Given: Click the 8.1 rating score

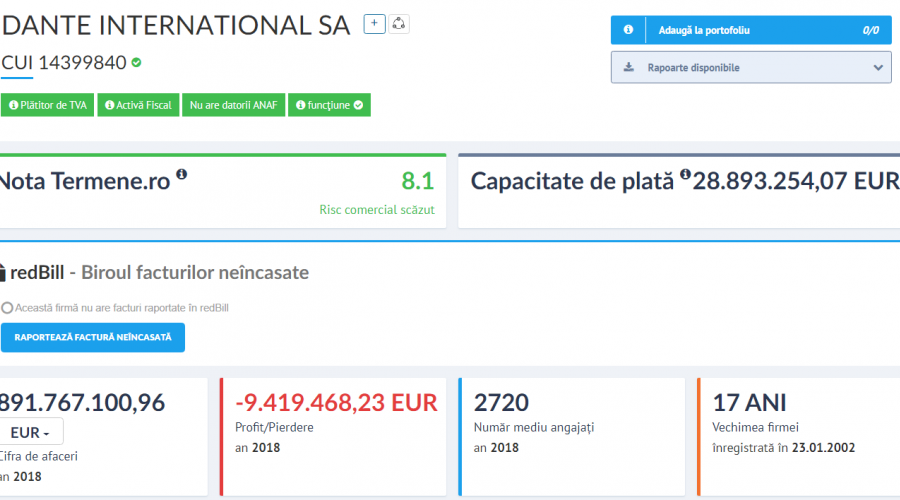Looking at the screenshot, I should (x=417, y=181).
